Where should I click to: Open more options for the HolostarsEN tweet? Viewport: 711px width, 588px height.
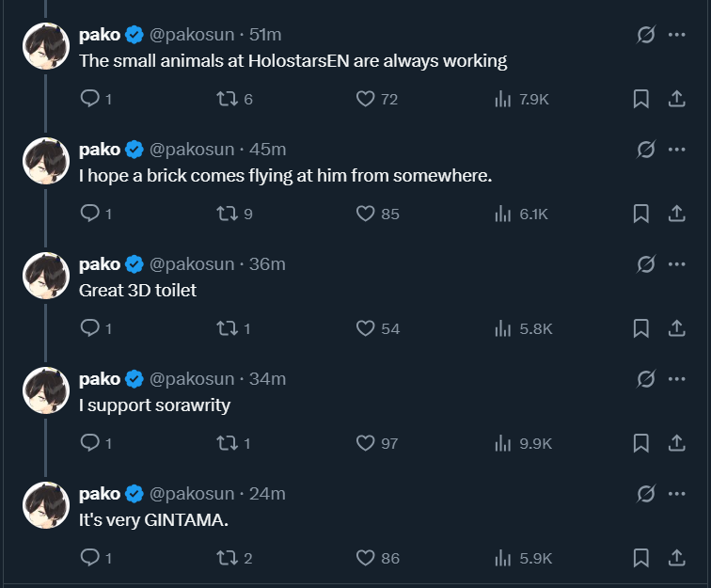tap(676, 34)
